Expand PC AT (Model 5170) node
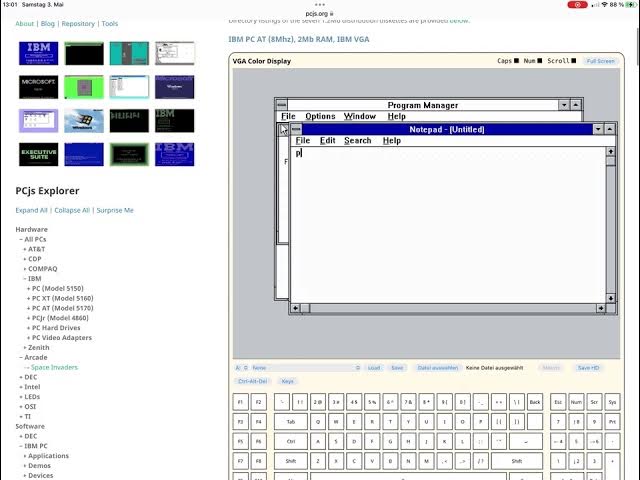The height and width of the screenshot is (480, 640). pyautogui.click(x=60, y=308)
